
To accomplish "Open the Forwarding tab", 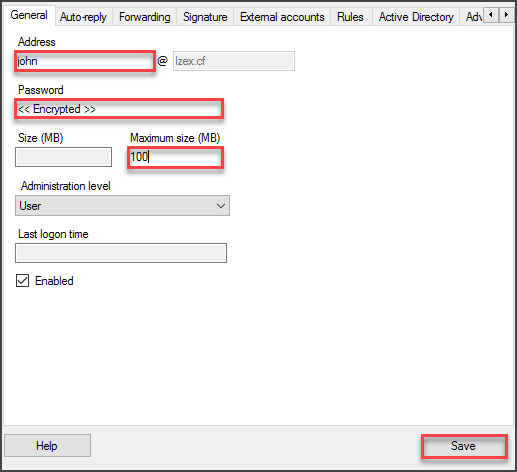I will point(145,17).
